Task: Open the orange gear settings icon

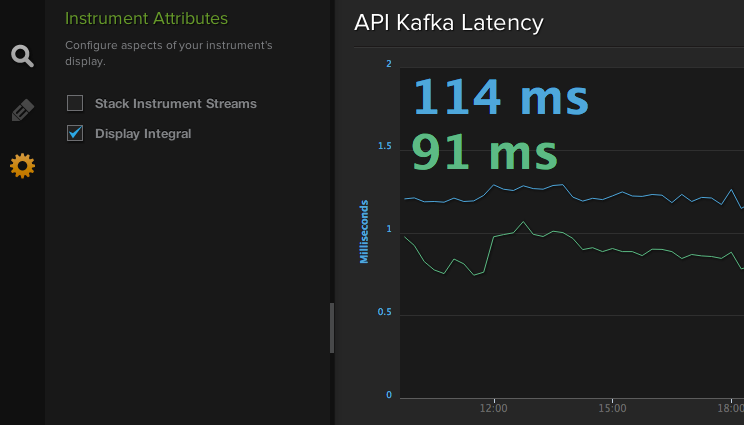Action: click(22, 166)
